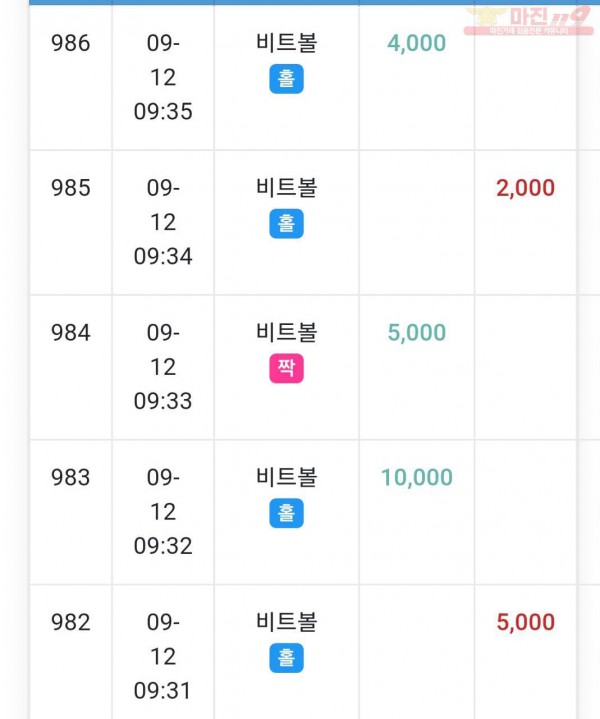This screenshot has height=719, width=600.
Task: Select round number 983
Action: pyautogui.click(x=71, y=478)
